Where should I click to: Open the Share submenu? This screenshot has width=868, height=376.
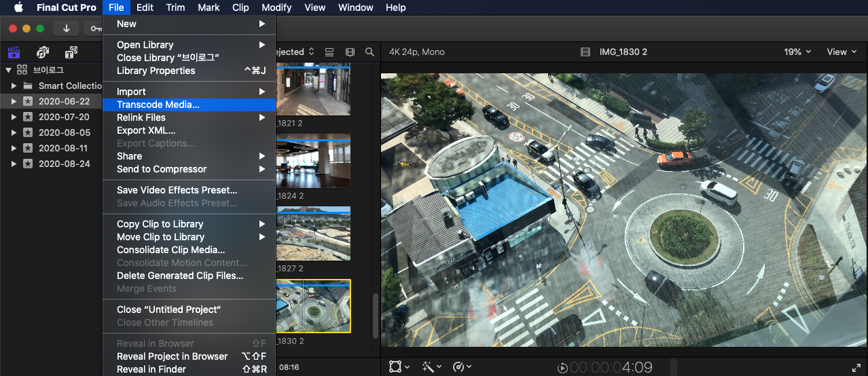[x=189, y=156]
